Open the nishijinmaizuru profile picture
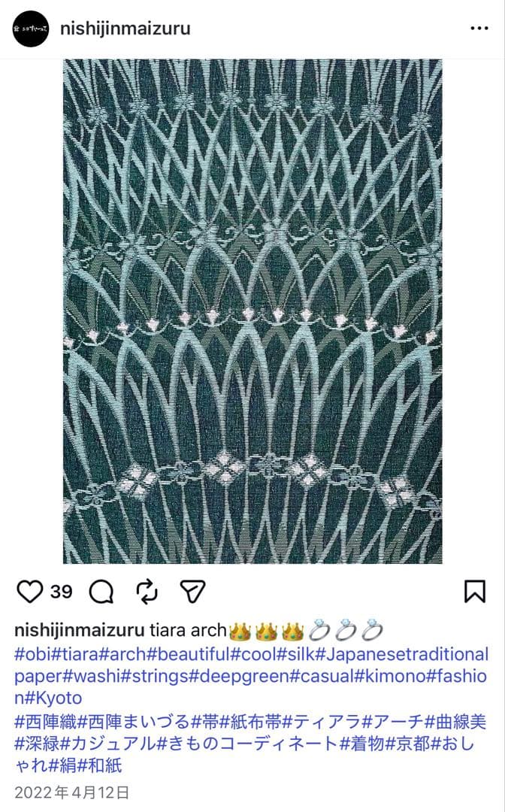 tap(31, 29)
